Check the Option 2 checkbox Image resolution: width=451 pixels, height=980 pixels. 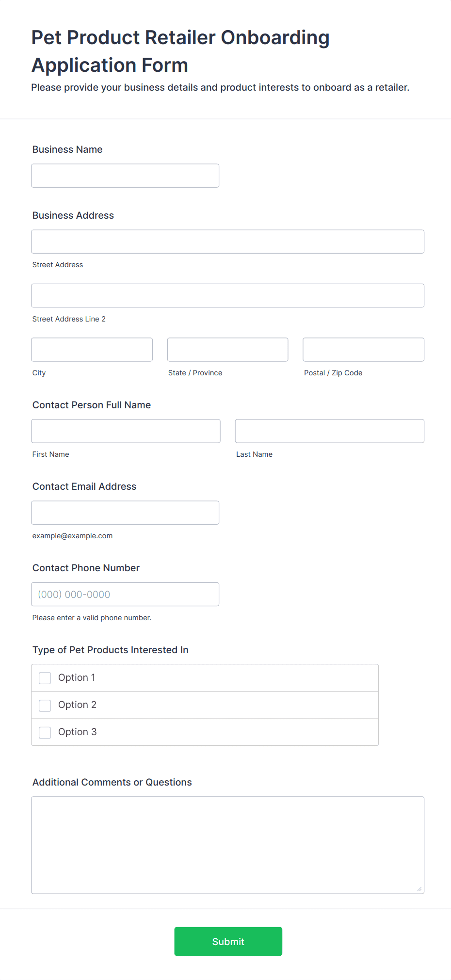(45, 705)
